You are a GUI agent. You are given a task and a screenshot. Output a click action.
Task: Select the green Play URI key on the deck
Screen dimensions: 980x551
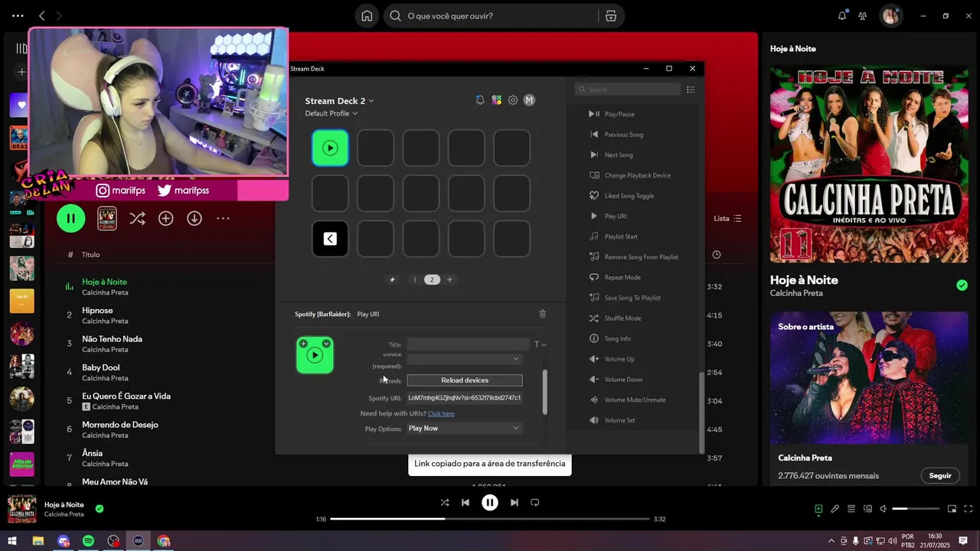(x=330, y=148)
